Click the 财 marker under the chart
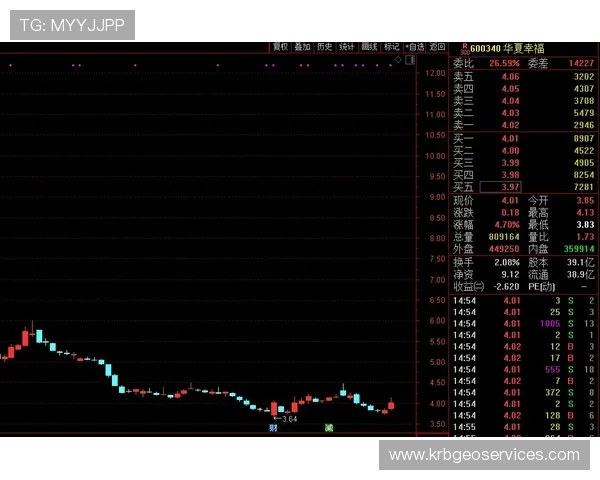600x480 pixels. pos(272,427)
